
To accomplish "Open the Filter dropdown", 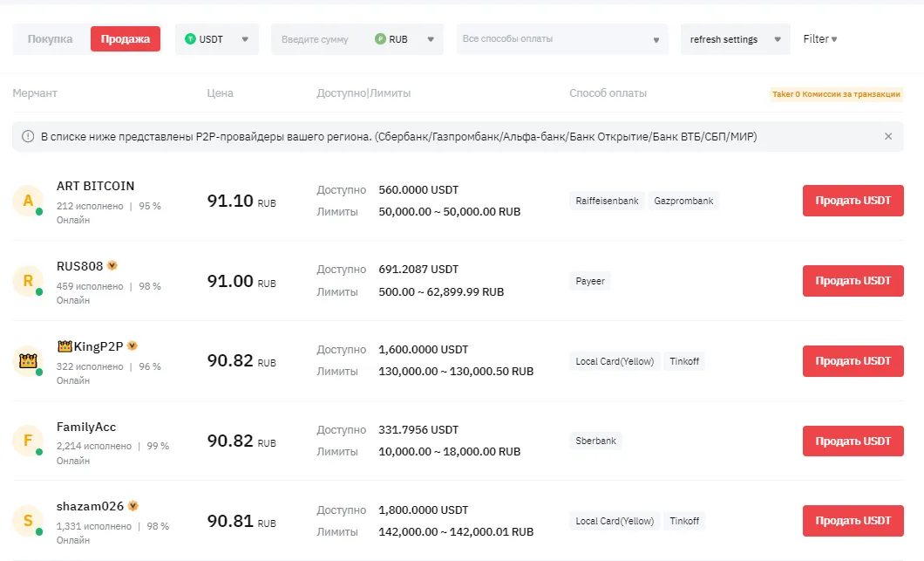I will 818,38.
